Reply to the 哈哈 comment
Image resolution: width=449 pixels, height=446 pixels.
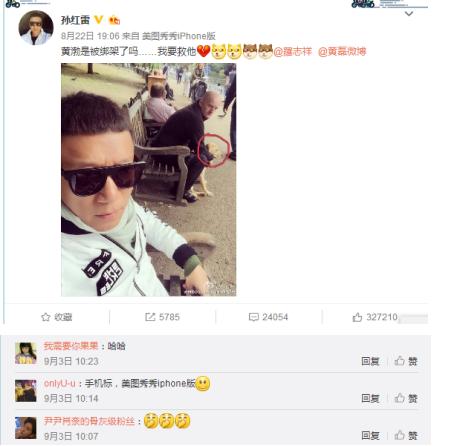370,361
